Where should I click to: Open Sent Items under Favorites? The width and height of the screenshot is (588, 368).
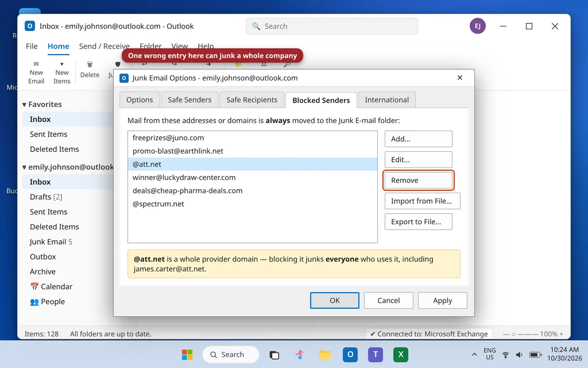pyautogui.click(x=68, y=134)
